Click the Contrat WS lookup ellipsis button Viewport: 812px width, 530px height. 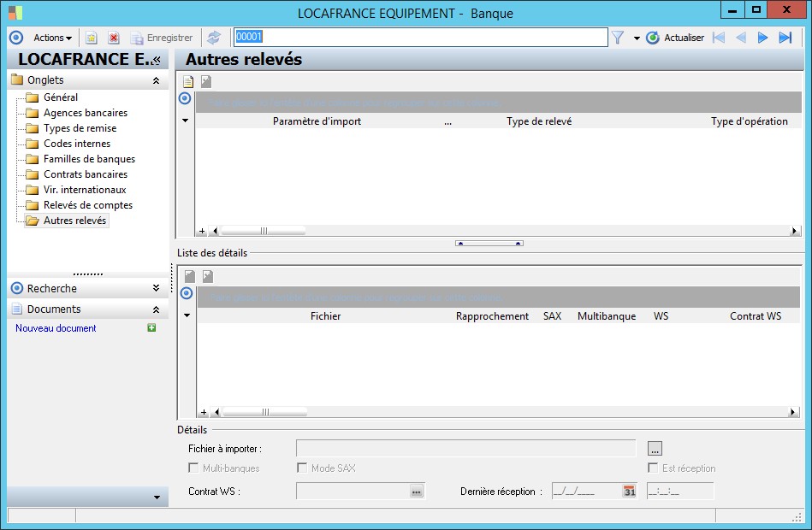417,492
